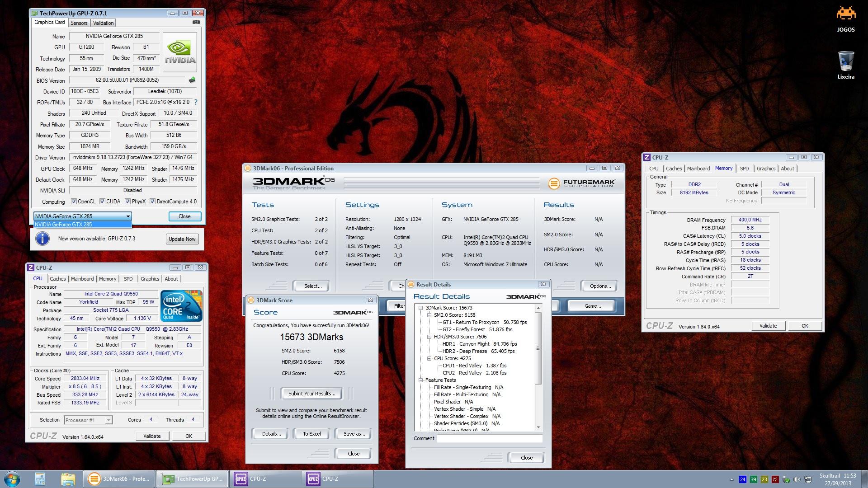Open Graphics tab in right CPU-Z window
The height and width of the screenshot is (488, 868).
766,169
